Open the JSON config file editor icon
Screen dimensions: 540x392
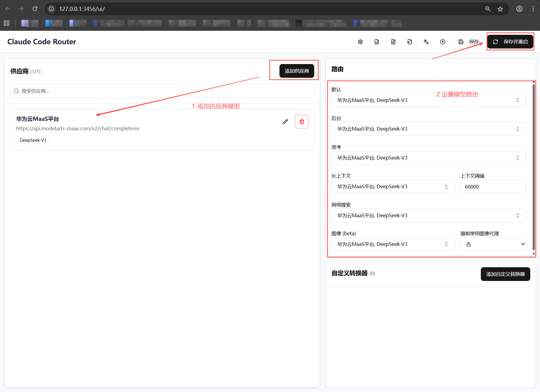(377, 42)
